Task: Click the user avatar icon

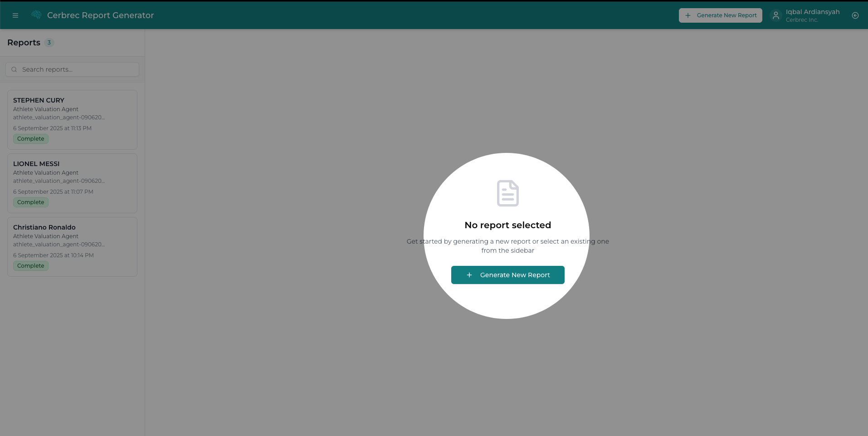Action: click(776, 15)
